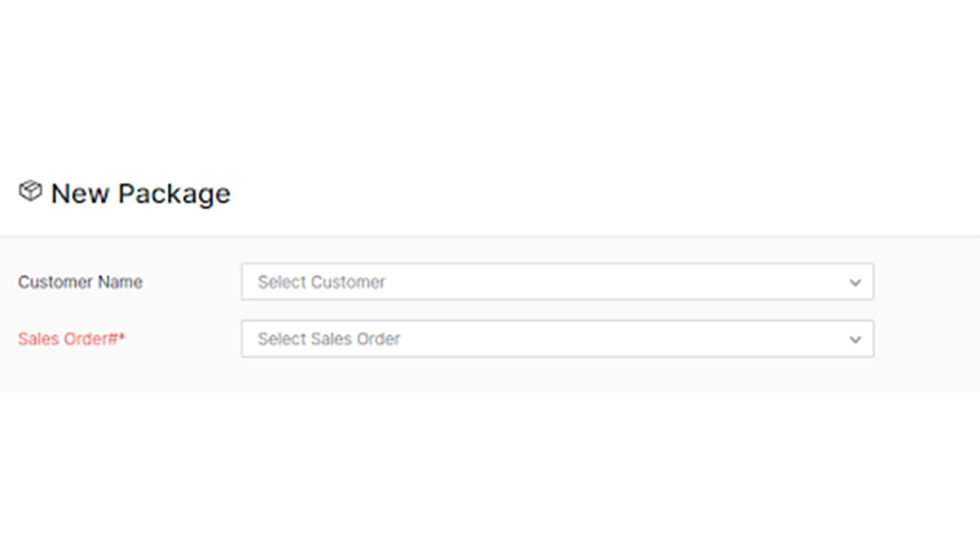Click the Customer Name dropdown chevron arrow

pos(855,282)
